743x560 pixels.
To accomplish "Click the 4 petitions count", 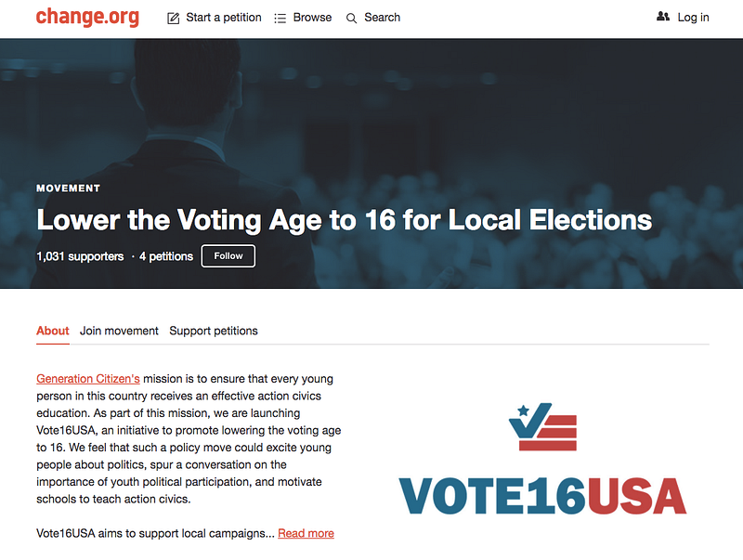I will [166, 256].
